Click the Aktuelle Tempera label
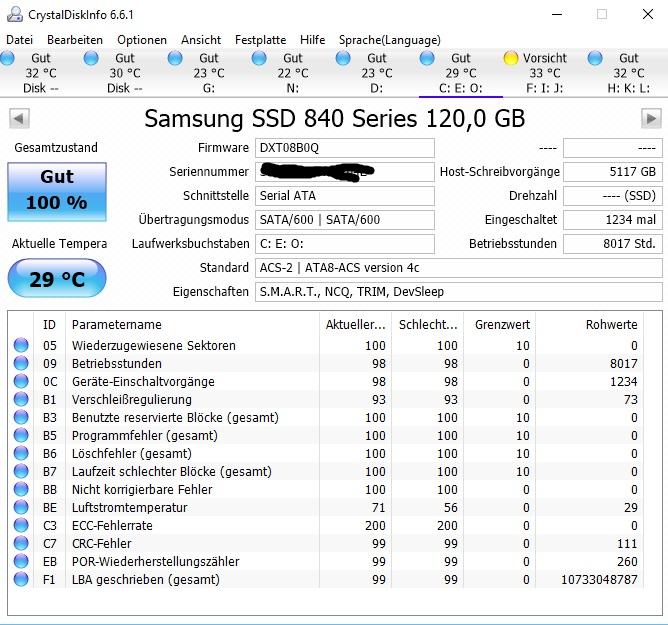The image size is (668, 625). coord(59,244)
